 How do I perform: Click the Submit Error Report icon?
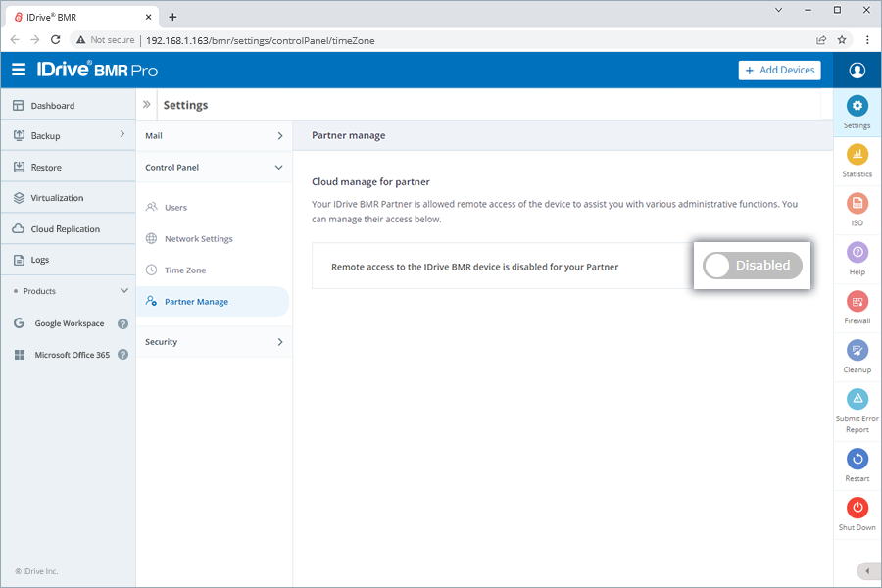point(857,399)
